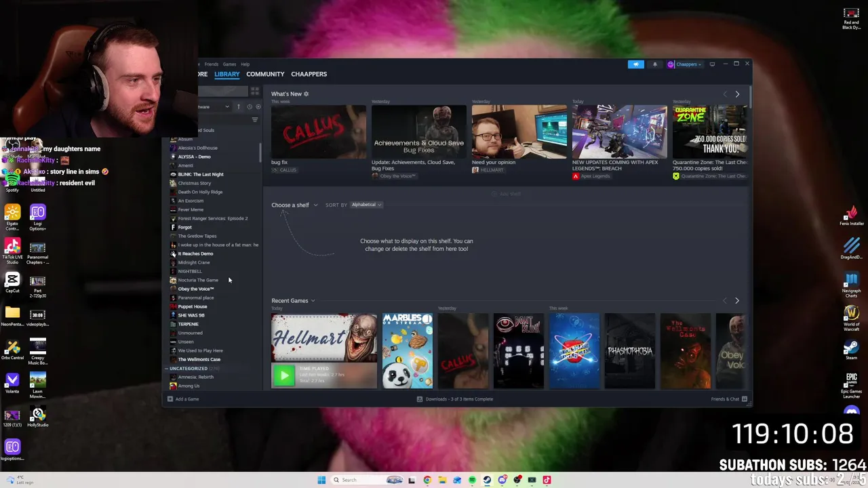Open the Library tab
This screenshot has height=488, width=868.
click(226, 74)
